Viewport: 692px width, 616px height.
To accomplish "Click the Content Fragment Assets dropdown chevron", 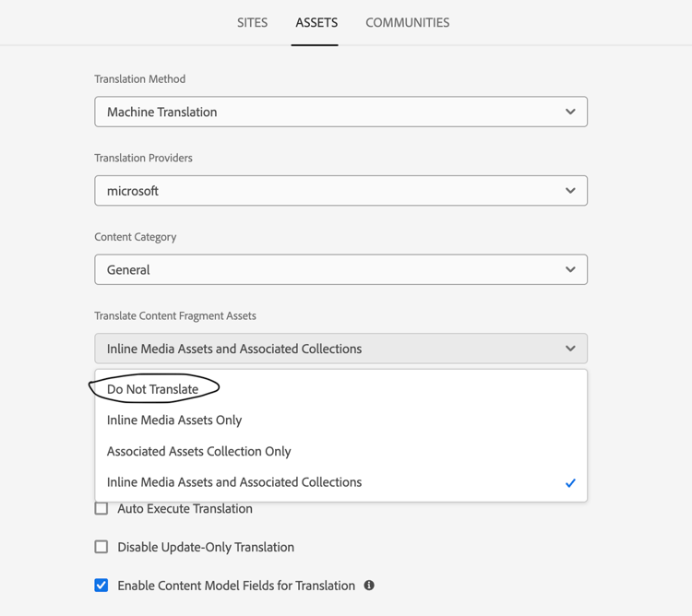I will (x=570, y=349).
